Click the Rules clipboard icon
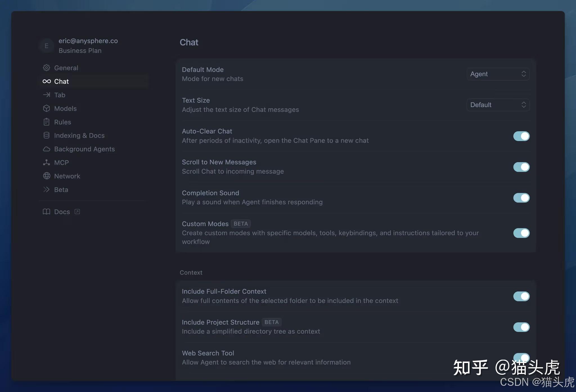Image resolution: width=576 pixels, height=392 pixels. point(47,122)
